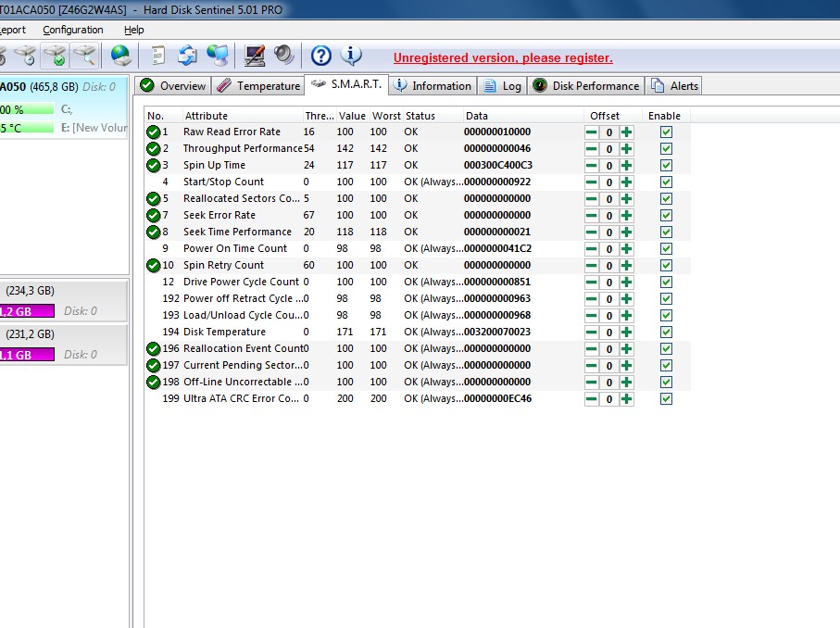This screenshot has width=840, height=628.
Task: Click green status check of Reallocated Sectors row
Action: [153, 199]
